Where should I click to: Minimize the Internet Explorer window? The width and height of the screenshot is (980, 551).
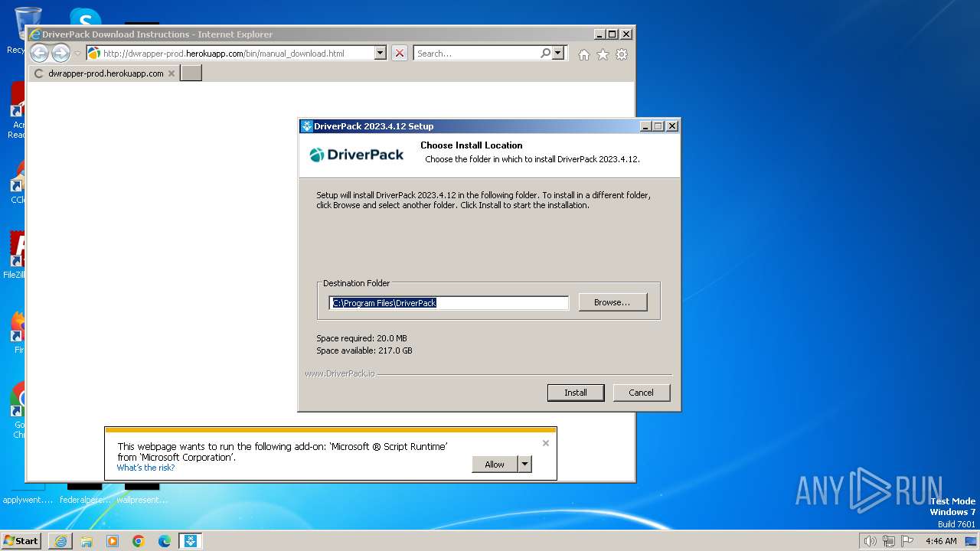point(599,34)
